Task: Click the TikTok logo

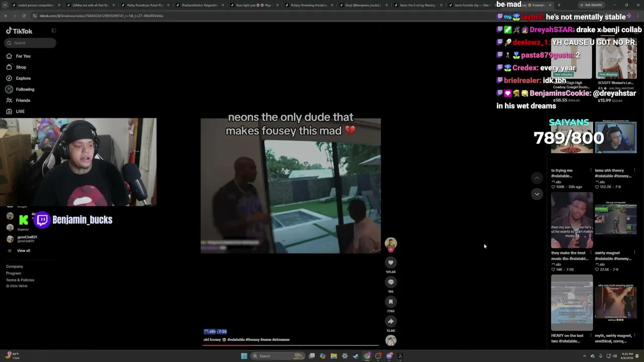Action: [x=19, y=31]
